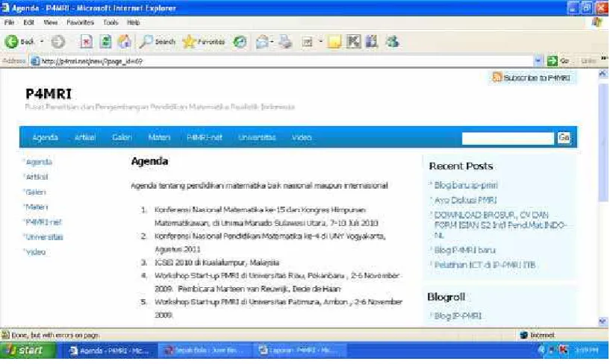This screenshot has height=364, width=610.
Task: Print the page with printer icon
Action: coord(285,42)
